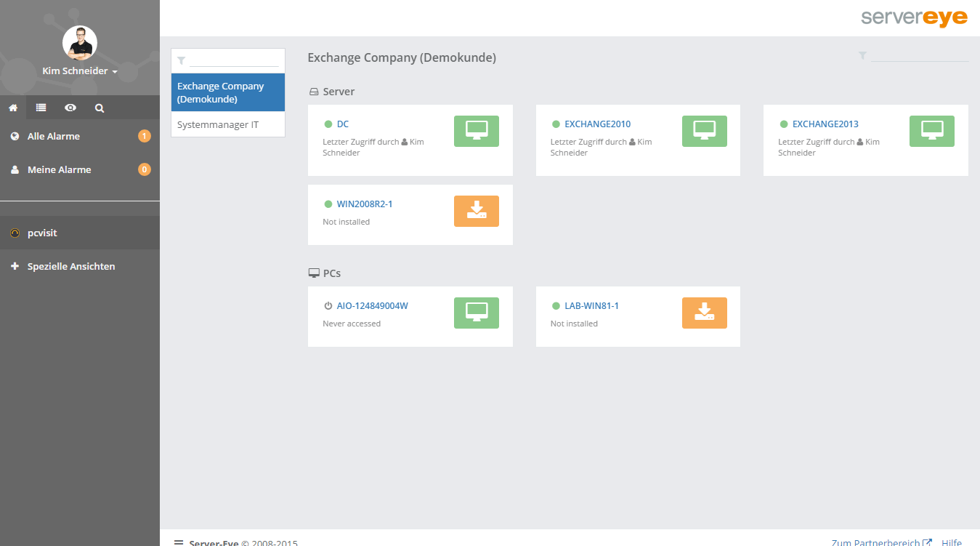Click the home icon in sidebar
This screenshot has width=980, height=546.
(13, 108)
